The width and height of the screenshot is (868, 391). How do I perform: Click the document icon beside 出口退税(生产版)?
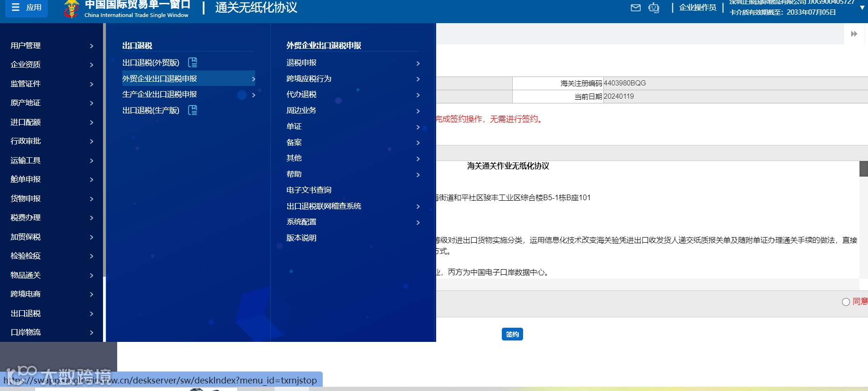click(x=193, y=110)
